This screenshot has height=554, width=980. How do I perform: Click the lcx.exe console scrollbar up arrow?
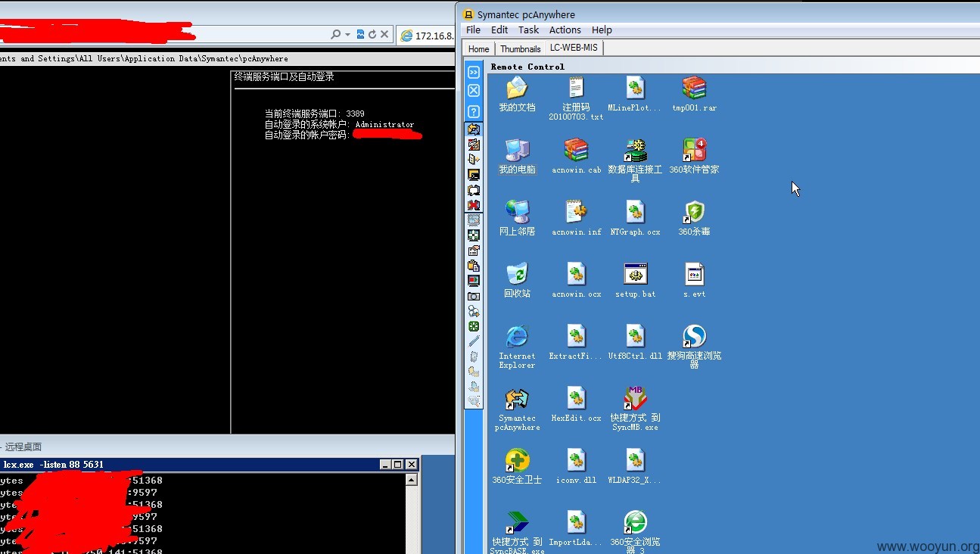(x=412, y=480)
